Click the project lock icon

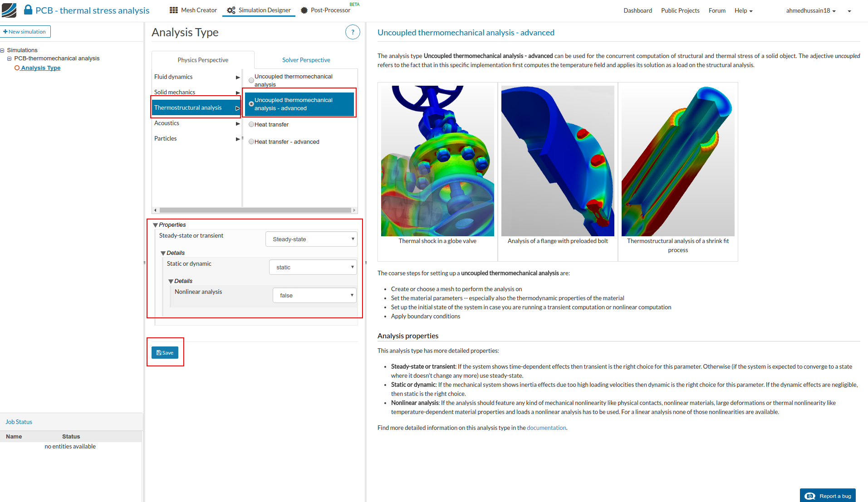coord(28,10)
